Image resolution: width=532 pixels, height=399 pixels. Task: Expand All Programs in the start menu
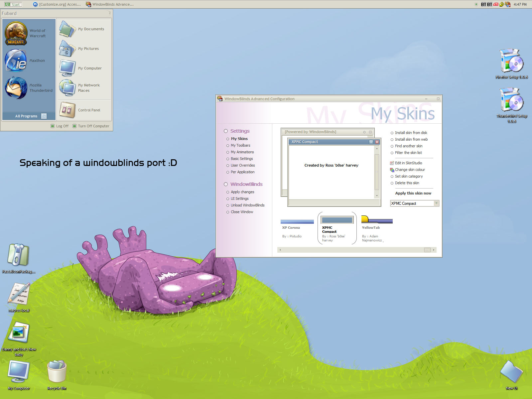coord(29,116)
